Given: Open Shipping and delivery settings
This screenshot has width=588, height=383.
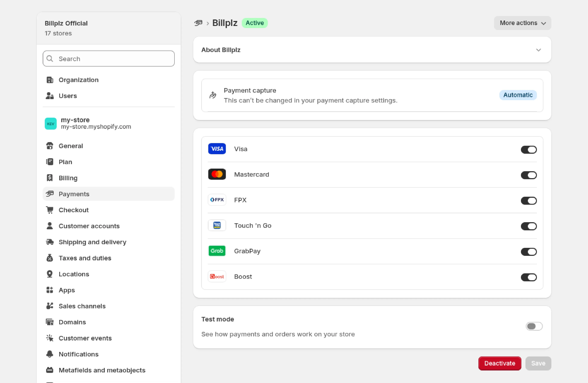Looking at the screenshot, I should [109, 242].
